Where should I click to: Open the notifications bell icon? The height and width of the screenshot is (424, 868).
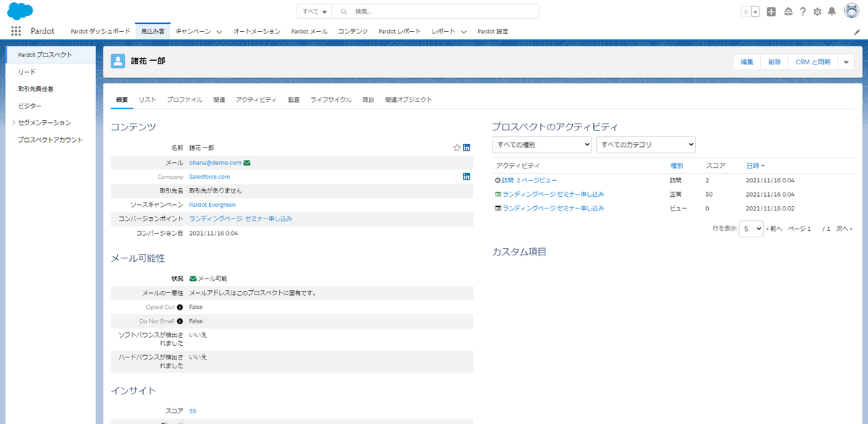[x=833, y=12]
